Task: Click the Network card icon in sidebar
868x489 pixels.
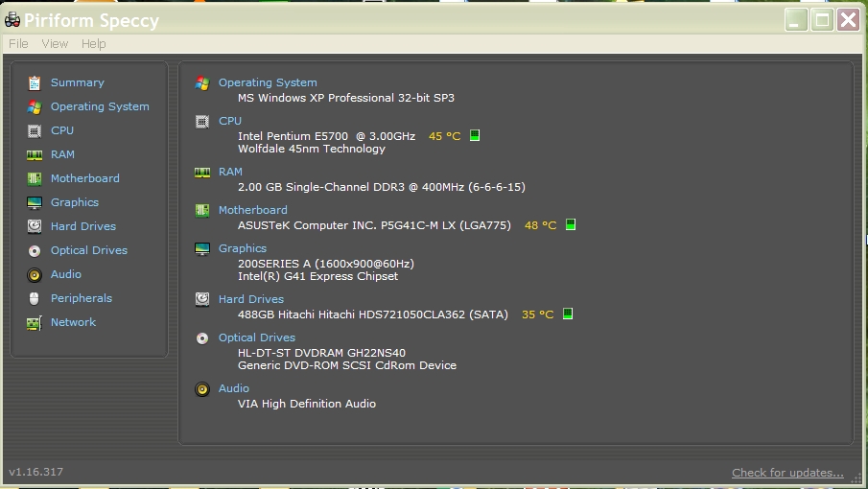Action: [35, 323]
